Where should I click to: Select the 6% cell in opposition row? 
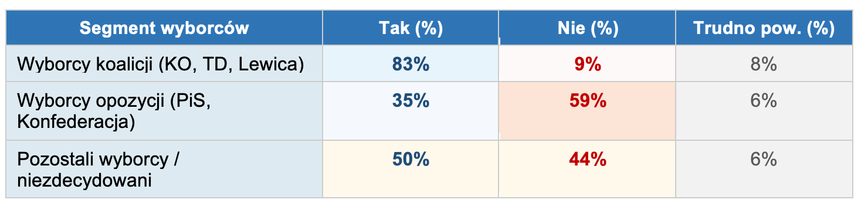(x=764, y=111)
